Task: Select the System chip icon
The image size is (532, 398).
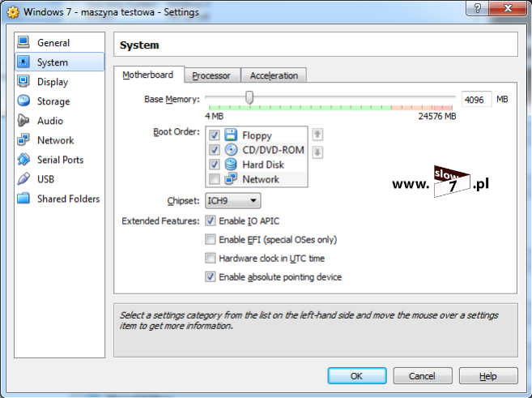Action: pos(23,62)
